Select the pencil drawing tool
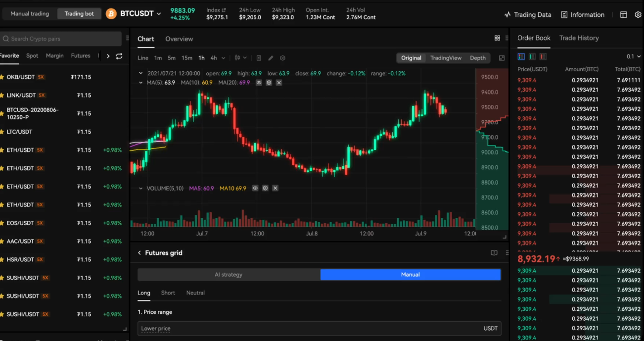 tap(271, 58)
